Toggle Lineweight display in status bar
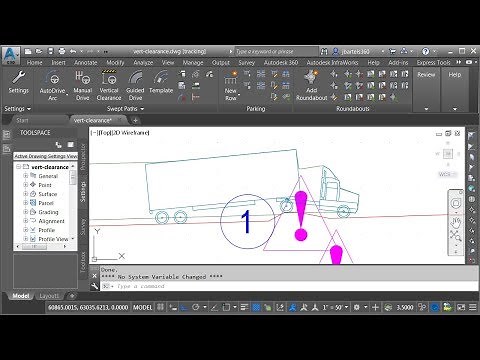This screenshot has width=480, height=360. [244, 307]
